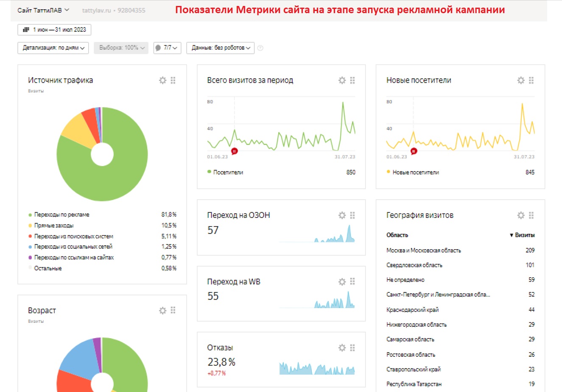Click drag handle of Переход на WB

coord(352,281)
